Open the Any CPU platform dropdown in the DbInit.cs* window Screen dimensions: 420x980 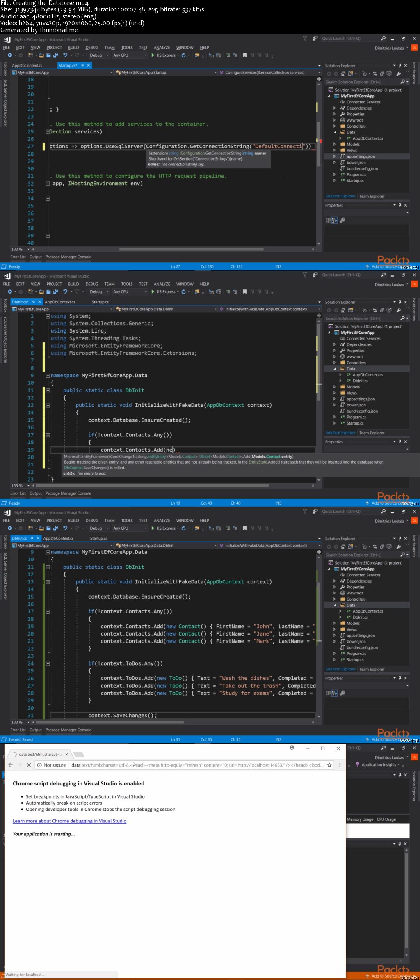pos(129,292)
